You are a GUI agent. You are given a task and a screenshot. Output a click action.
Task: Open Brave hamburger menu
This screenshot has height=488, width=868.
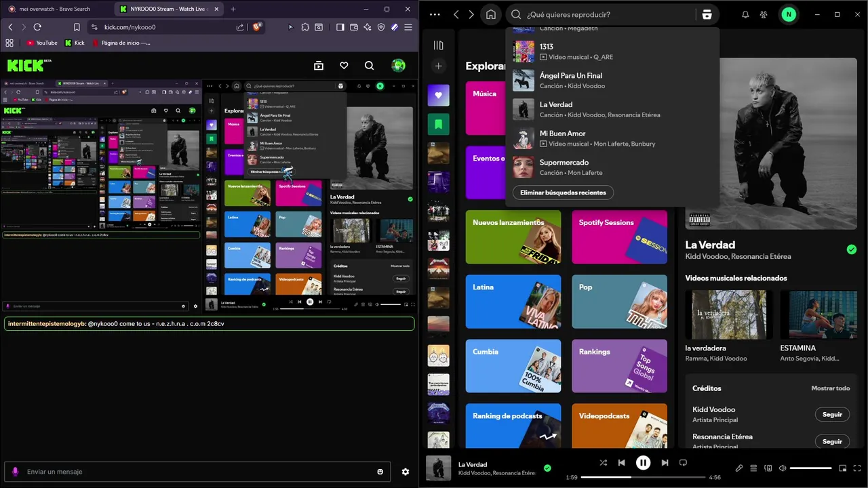click(408, 27)
